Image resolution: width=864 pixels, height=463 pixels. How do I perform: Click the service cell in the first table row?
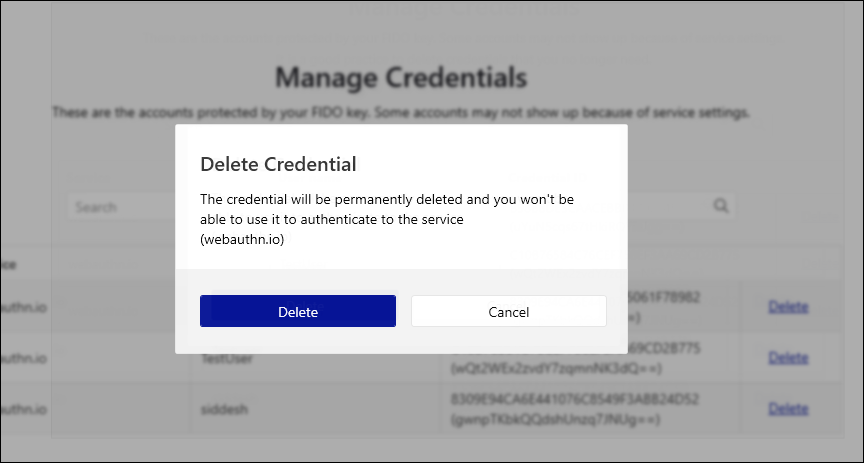(24, 307)
